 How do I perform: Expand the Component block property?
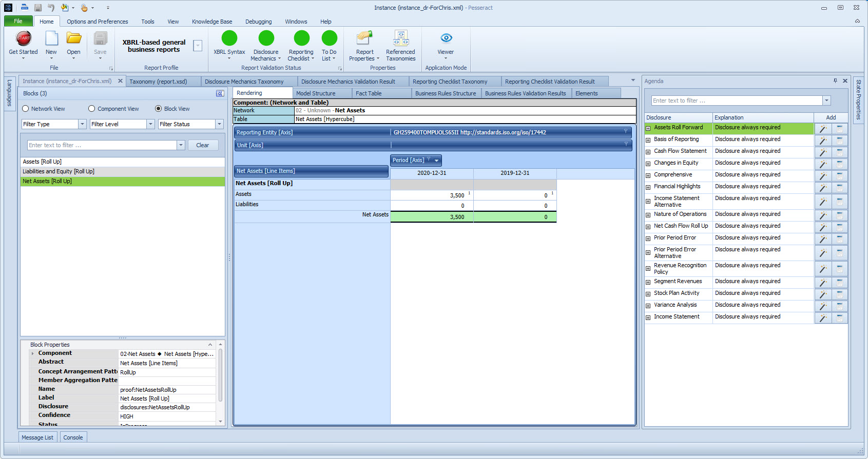(33, 353)
